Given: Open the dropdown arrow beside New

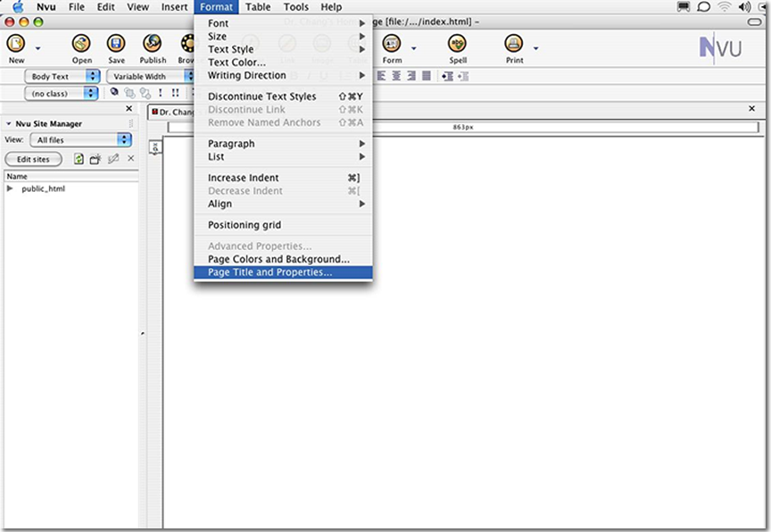Looking at the screenshot, I should click(x=37, y=48).
